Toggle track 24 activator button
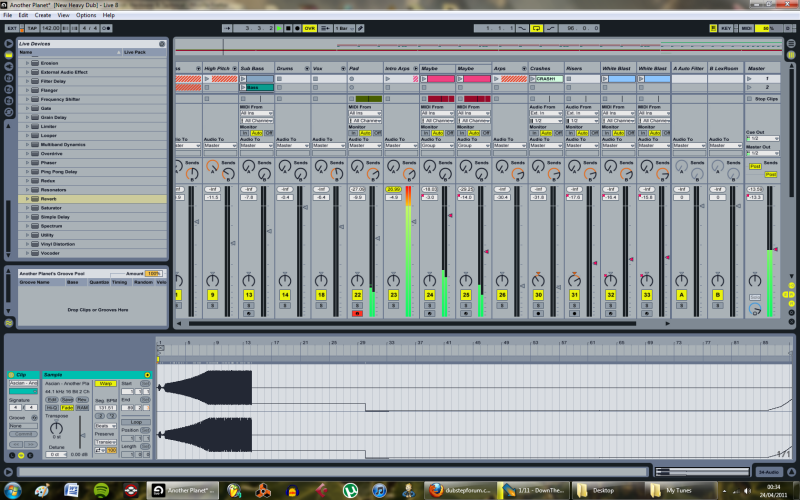The height and width of the screenshot is (500, 800). [x=430, y=295]
